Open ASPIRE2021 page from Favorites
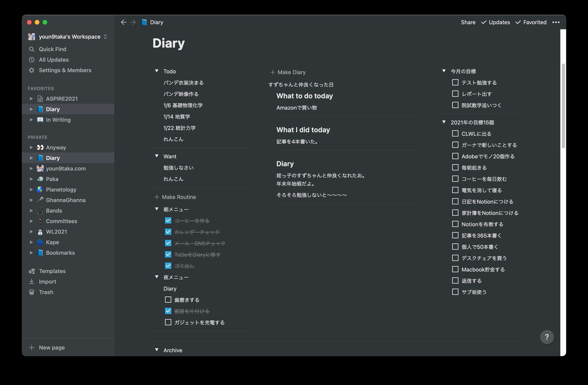The width and height of the screenshot is (588, 385). 62,99
